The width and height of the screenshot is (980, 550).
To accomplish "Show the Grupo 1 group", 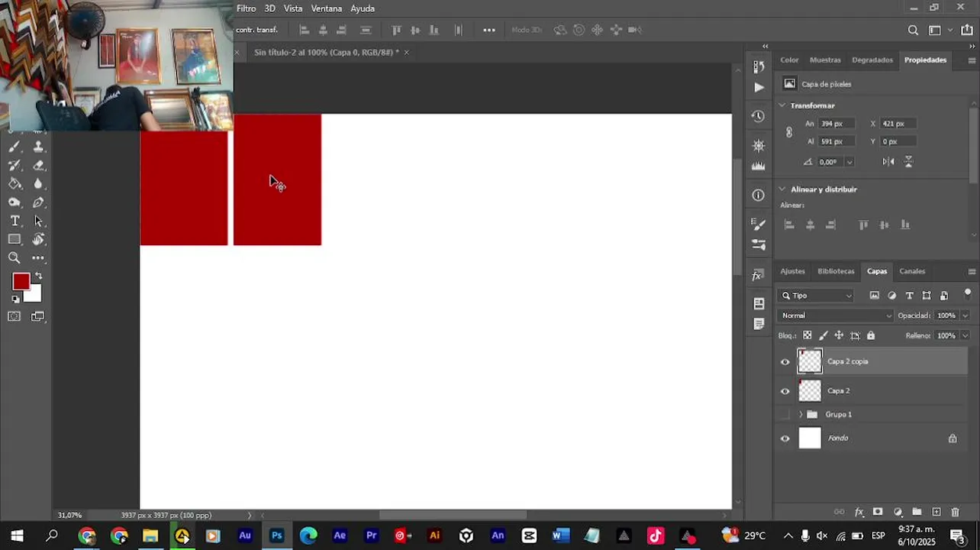I will pyautogui.click(x=785, y=414).
